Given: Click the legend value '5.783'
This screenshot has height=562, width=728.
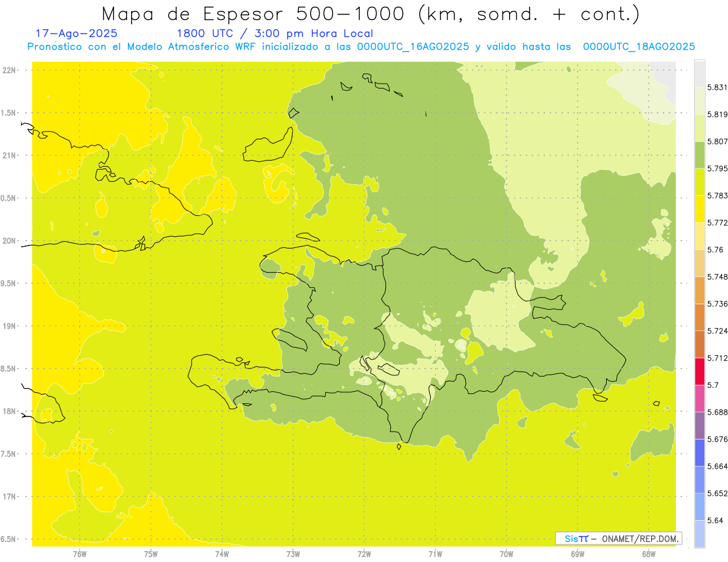Looking at the screenshot, I should [x=718, y=195].
